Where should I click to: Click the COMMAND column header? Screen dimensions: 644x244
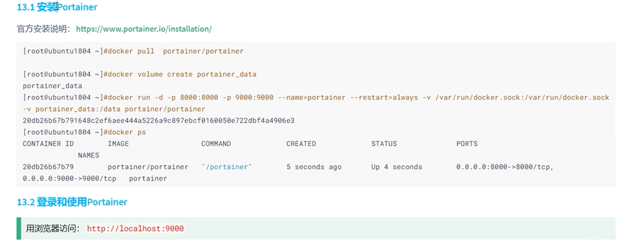(x=216, y=143)
